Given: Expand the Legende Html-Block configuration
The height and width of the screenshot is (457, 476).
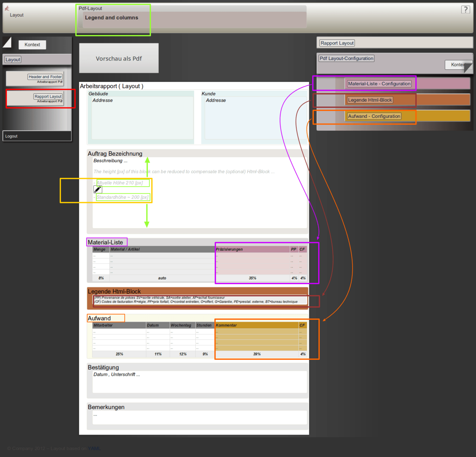Looking at the screenshot, I should click(369, 100).
